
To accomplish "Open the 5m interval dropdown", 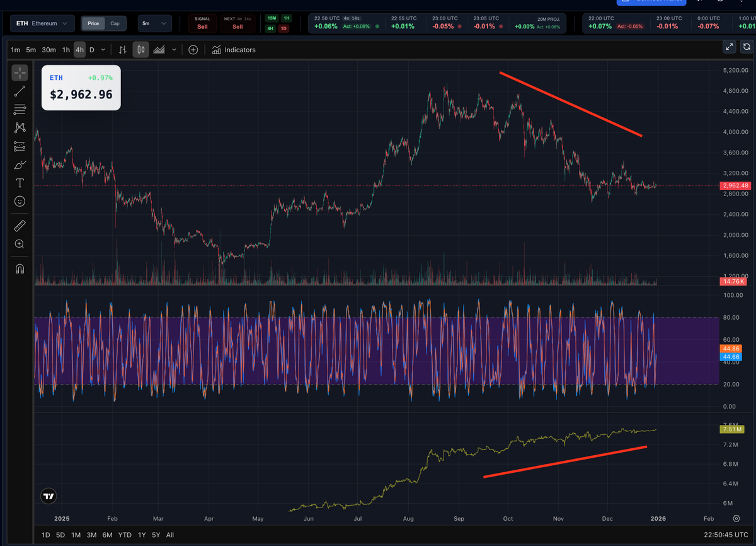I will click(x=154, y=23).
